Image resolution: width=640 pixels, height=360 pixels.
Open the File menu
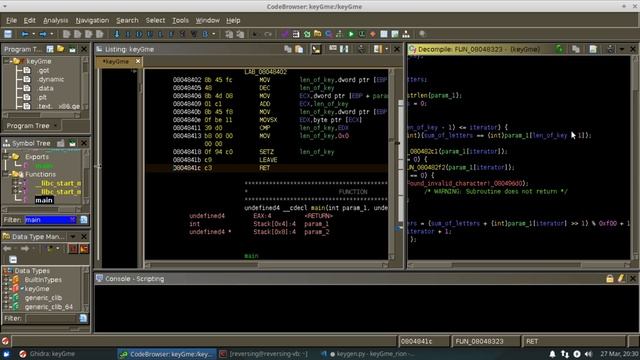pyautogui.click(x=11, y=20)
